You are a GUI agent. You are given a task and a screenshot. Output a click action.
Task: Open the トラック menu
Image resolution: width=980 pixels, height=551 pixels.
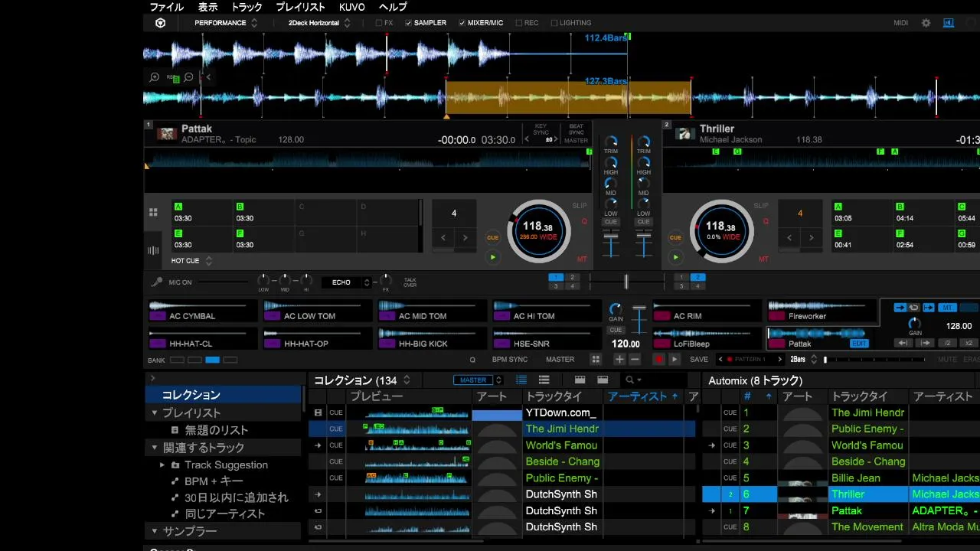click(x=247, y=7)
